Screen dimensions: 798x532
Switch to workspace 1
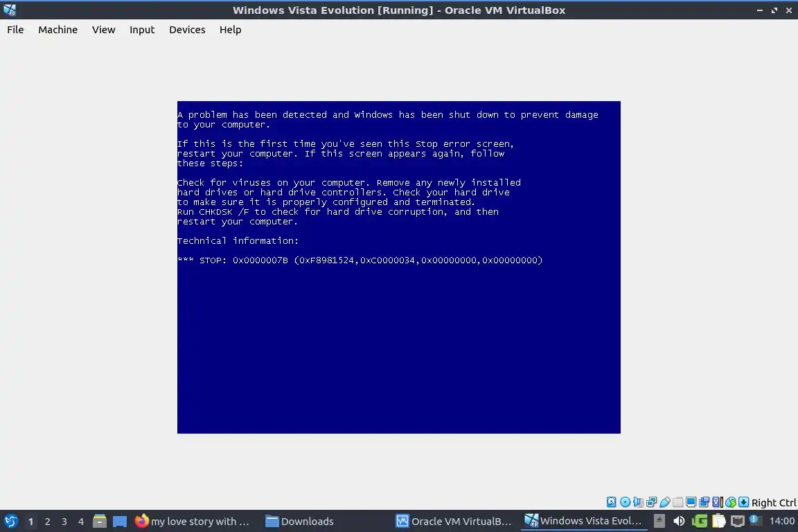point(30,522)
